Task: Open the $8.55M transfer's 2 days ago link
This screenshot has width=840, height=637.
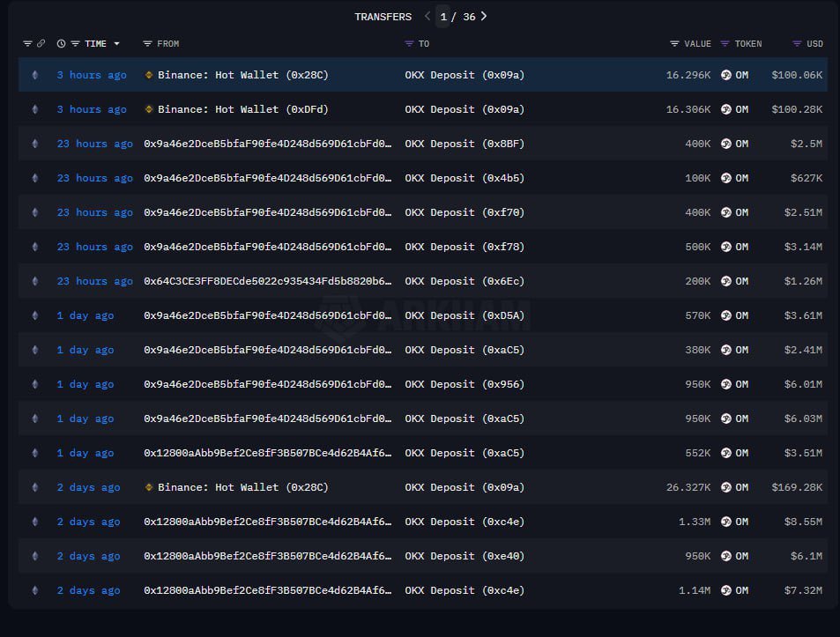Action: tap(88, 522)
